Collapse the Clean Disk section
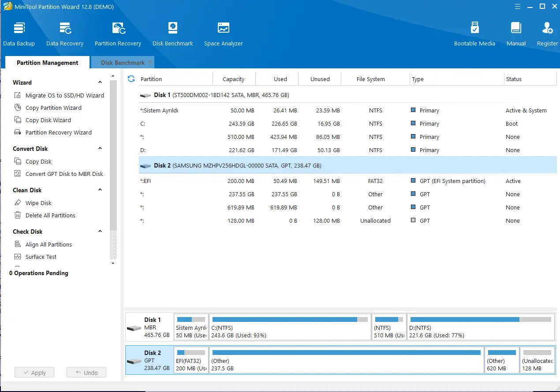 tap(100, 190)
